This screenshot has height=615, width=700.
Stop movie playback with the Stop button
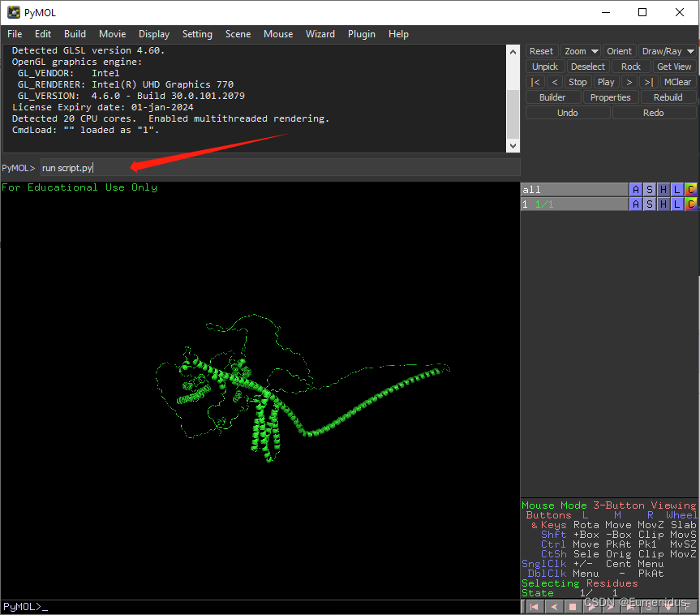click(x=578, y=82)
